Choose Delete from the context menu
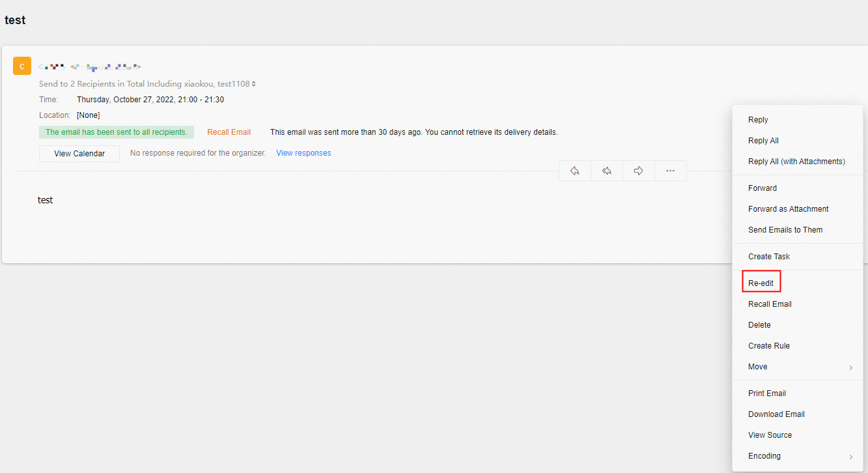Viewport: 868px width, 473px height. pos(759,324)
